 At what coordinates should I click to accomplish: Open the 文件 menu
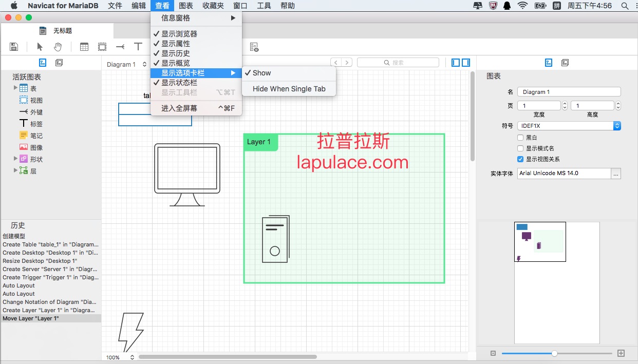coord(115,6)
